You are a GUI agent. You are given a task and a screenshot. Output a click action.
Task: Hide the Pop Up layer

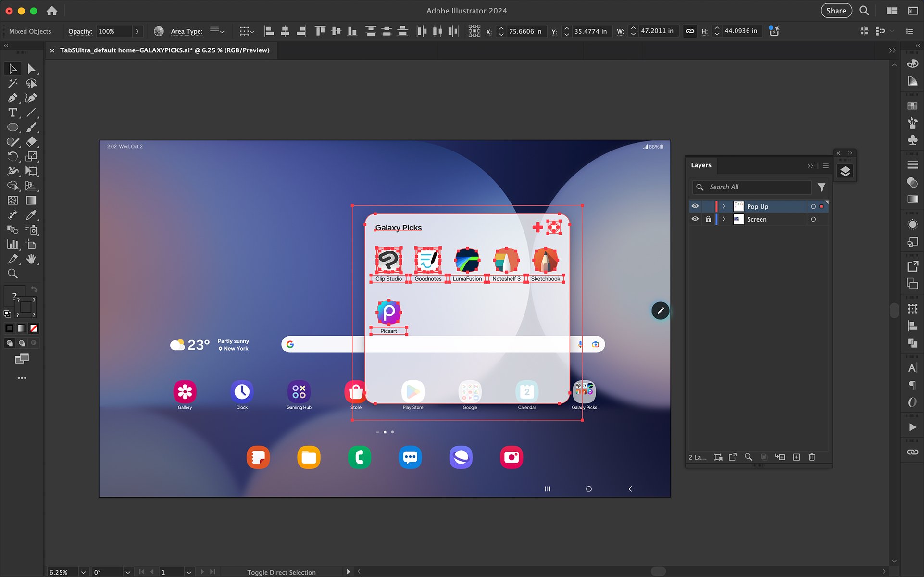click(695, 206)
